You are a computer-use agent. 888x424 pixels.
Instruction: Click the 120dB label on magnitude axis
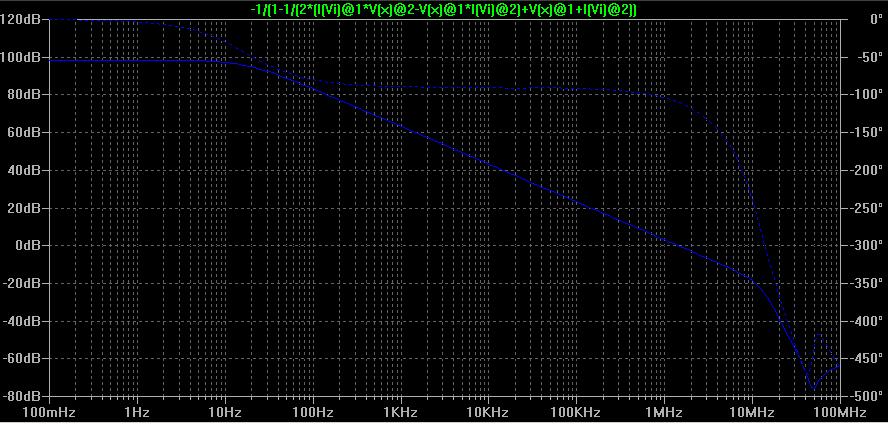pyautogui.click(x=20, y=20)
